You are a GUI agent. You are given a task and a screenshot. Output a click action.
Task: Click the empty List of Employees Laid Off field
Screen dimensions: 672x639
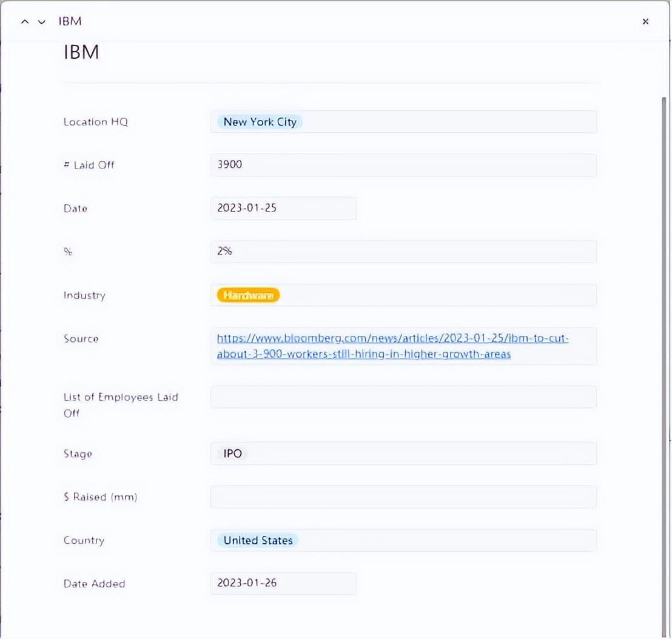pos(403,397)
